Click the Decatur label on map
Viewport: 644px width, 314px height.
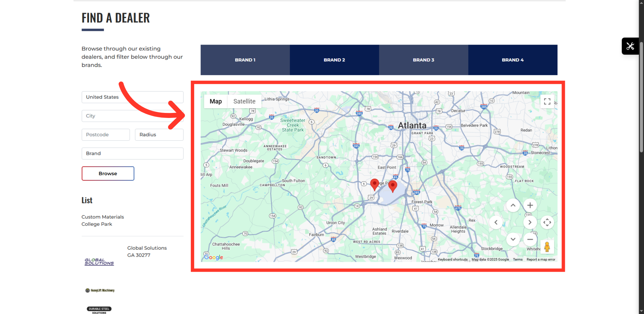[458, 111]
